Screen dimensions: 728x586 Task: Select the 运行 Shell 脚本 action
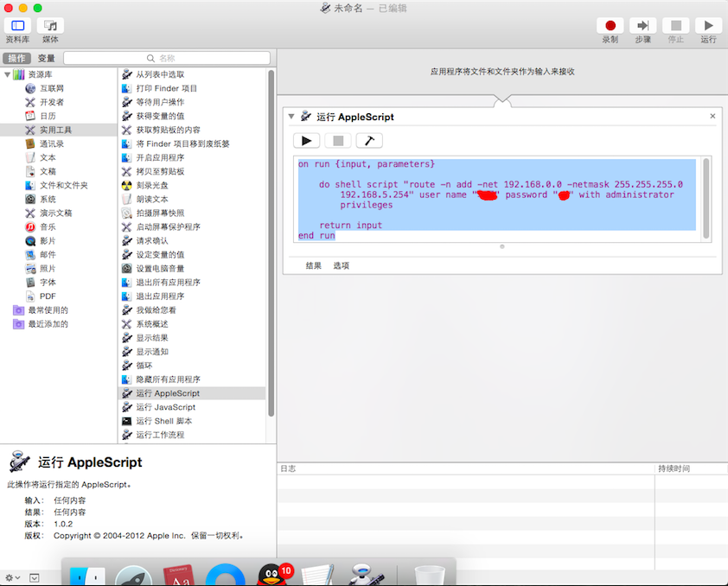192,421
